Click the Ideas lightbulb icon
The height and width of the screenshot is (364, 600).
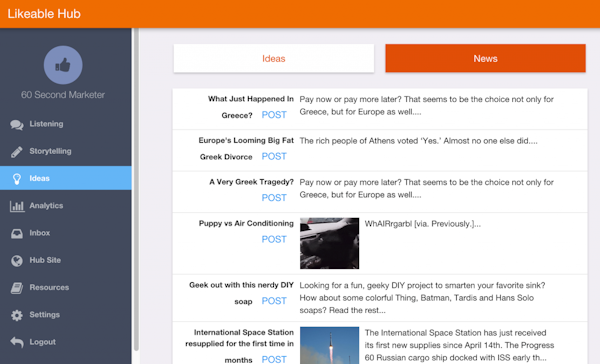(16, 179)
